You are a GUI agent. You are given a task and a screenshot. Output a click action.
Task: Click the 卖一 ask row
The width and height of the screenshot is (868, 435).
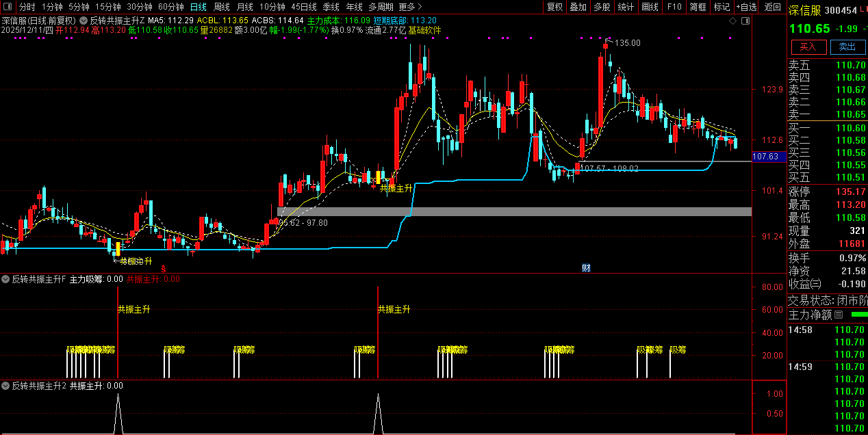(x=828, y=115)
